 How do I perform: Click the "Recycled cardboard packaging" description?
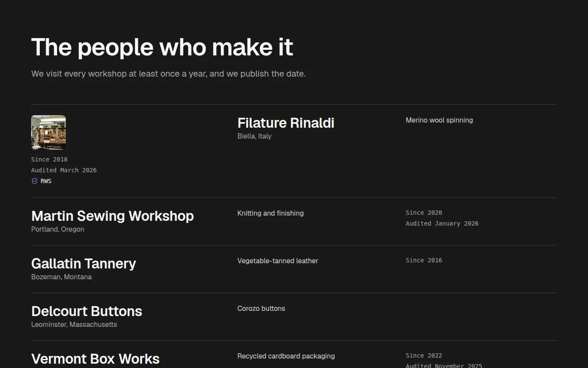point(286,356)
